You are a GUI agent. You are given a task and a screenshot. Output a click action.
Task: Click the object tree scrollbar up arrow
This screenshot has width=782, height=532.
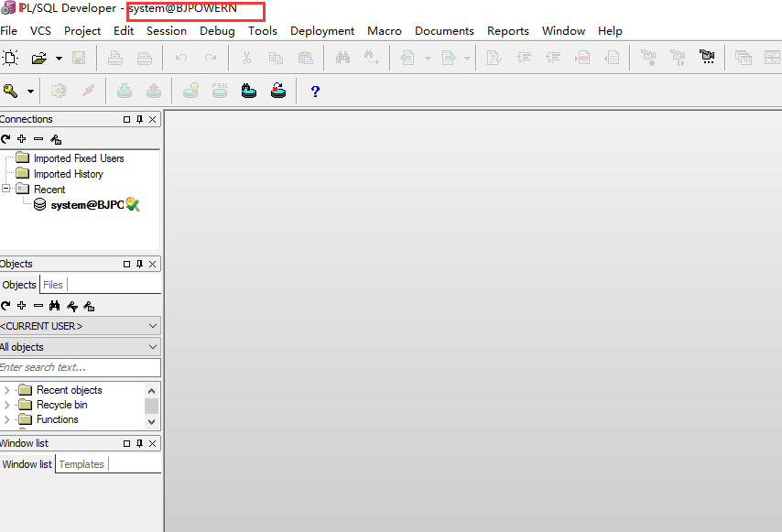click(152, 391)
